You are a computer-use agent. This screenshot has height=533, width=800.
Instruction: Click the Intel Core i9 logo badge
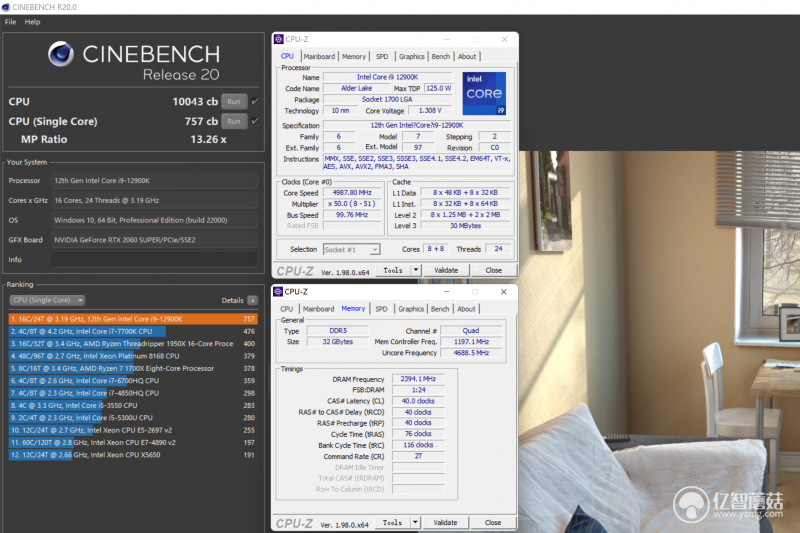(x=484, y=93)
